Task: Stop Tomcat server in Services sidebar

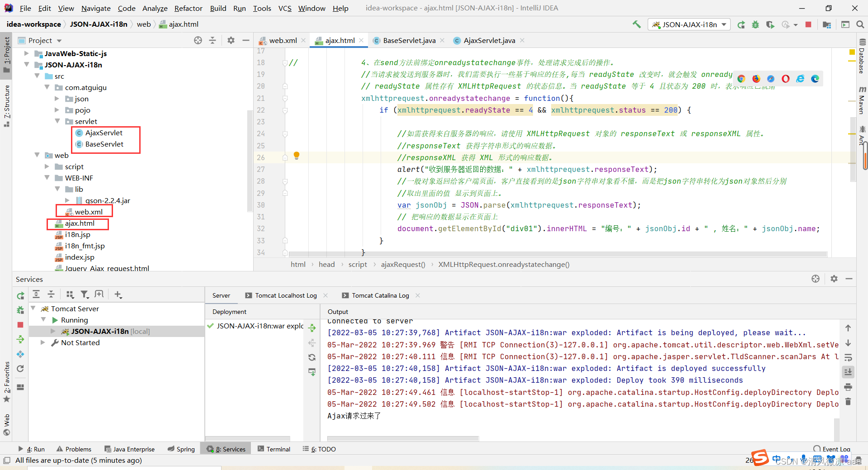Action: [20, 325]
